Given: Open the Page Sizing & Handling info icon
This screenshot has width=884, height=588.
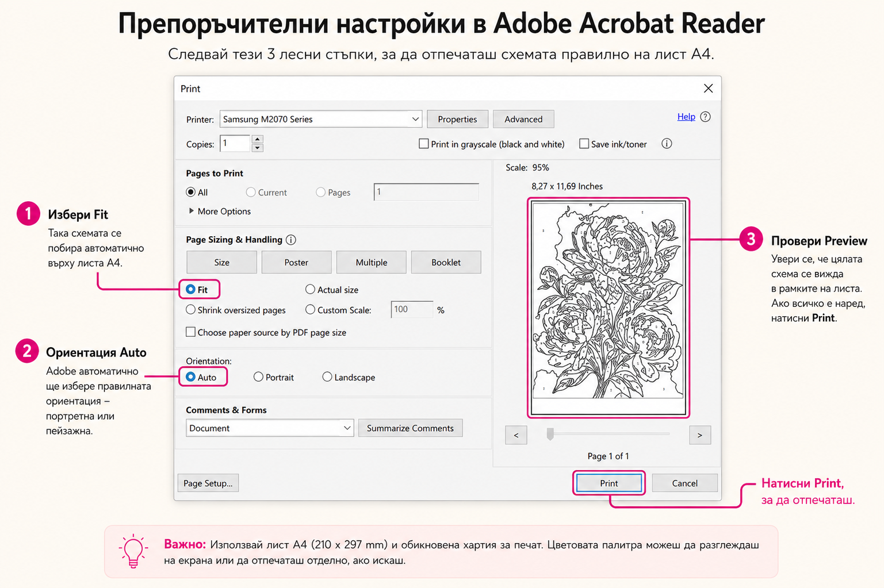Looking at the screenshot, I should pyautogui.click(x=291, y=240).
